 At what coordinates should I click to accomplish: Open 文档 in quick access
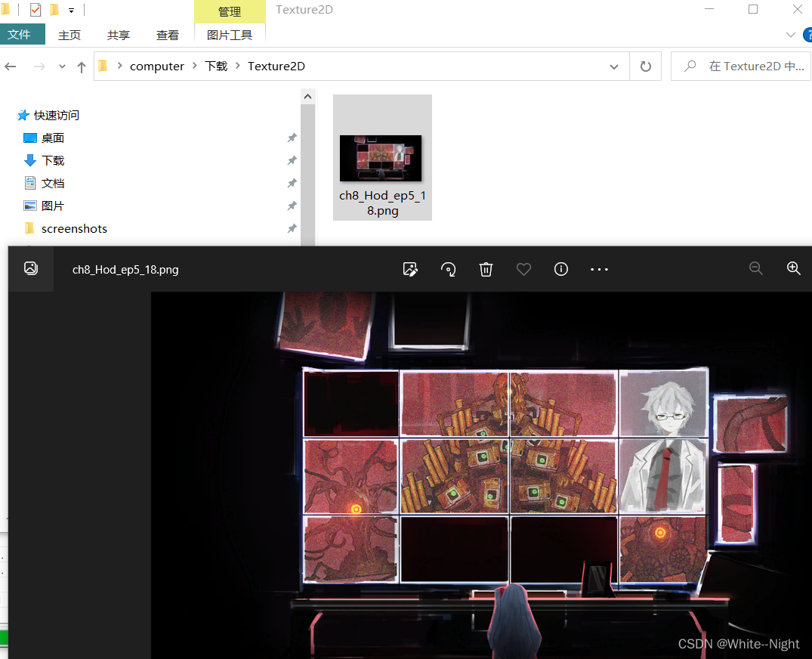pos(52,184)
